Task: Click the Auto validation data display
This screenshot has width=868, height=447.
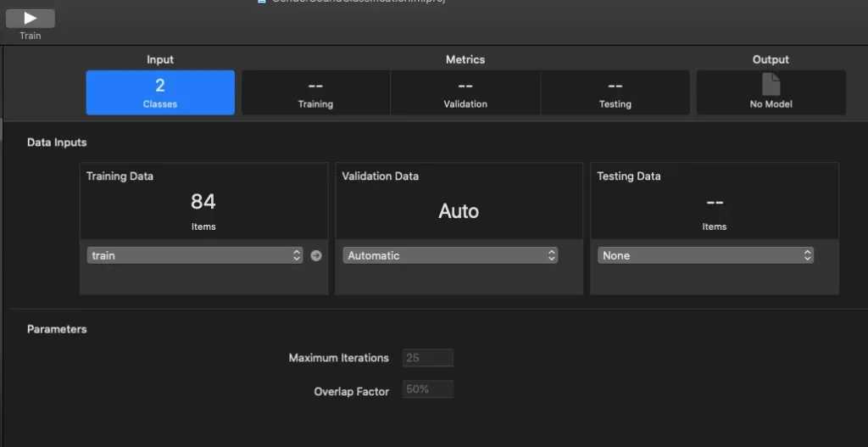Action: click(459, 211)
